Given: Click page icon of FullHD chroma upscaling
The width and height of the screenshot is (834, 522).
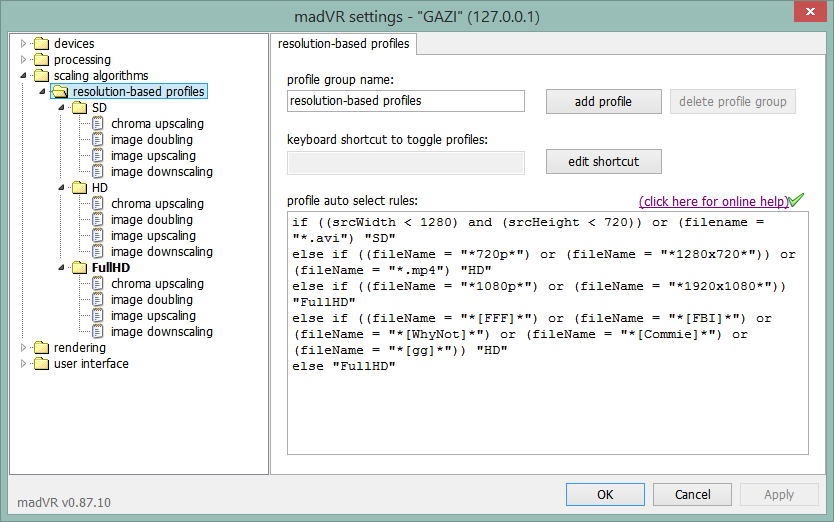Looking at the screenshot, I should coord(97,284).
